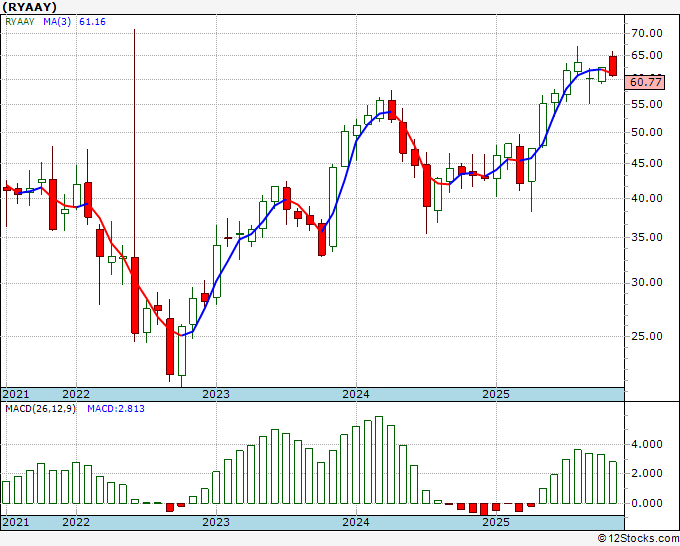The image size is (680, 546).
Task: Click 2021 on the price chart timeline
Action: click(16, 395)
